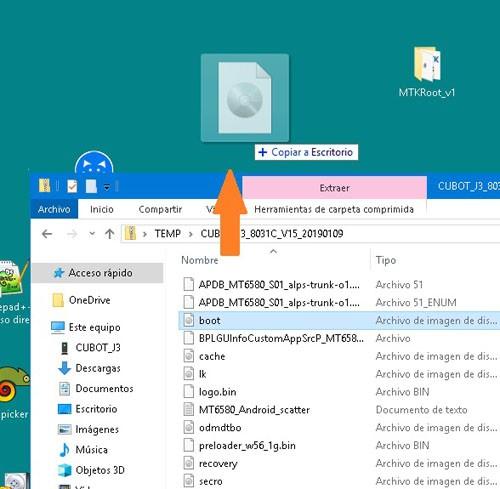Open the Notepad++ desktop shortcut icon

[12, 278]
